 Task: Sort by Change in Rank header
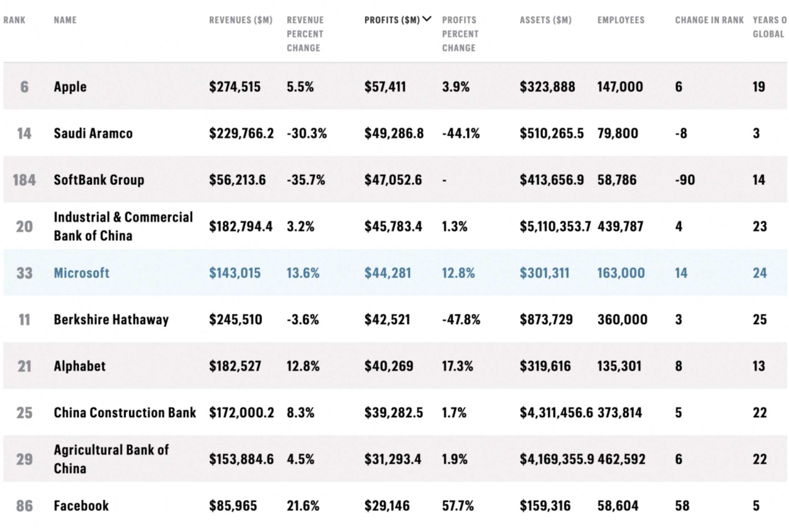click(x=709, y=20)
